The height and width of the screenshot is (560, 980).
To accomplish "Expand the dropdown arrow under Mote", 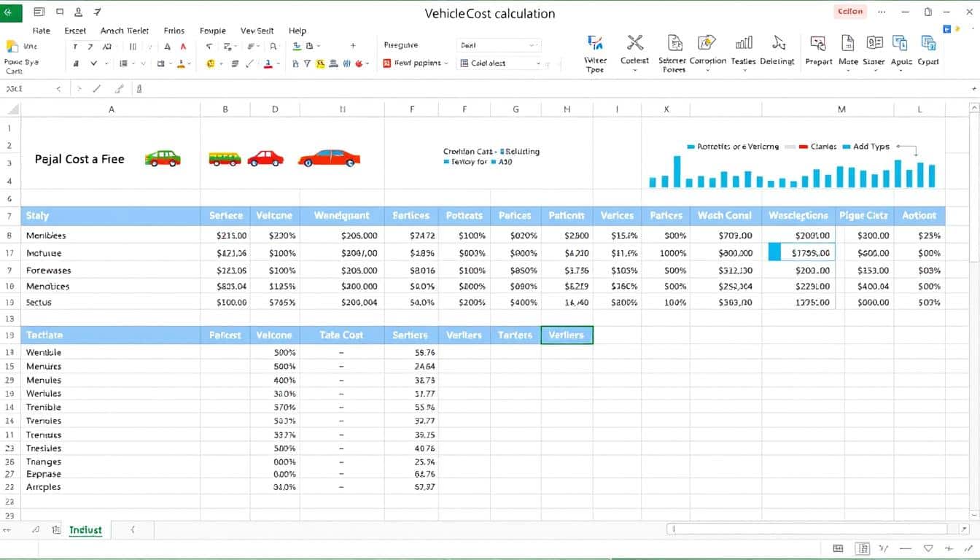I will click(x=848, y=71).
